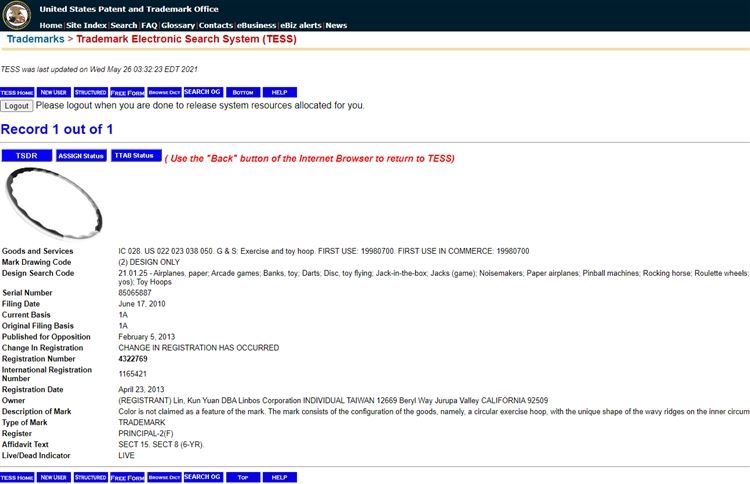This screenshot has height=484, width=750.
Task: Click the bottom New User button
Action: pyautogui.click(x=54, y=477)
